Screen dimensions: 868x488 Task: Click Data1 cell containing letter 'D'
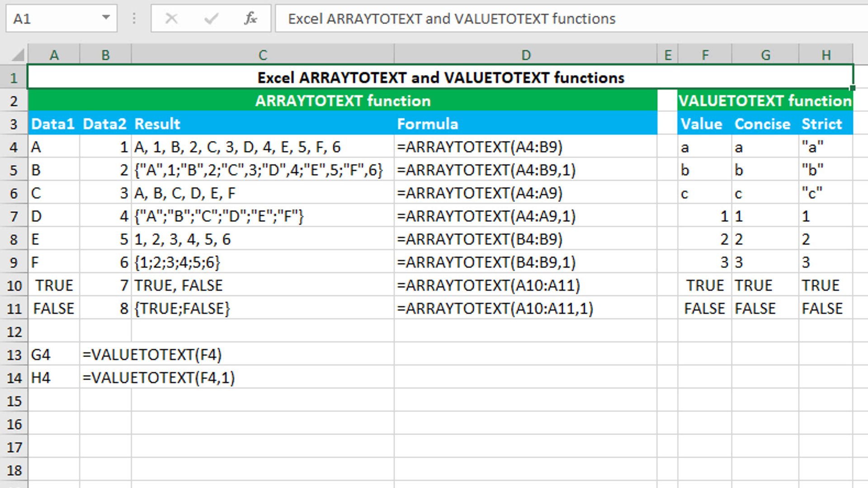coord(54,216)
